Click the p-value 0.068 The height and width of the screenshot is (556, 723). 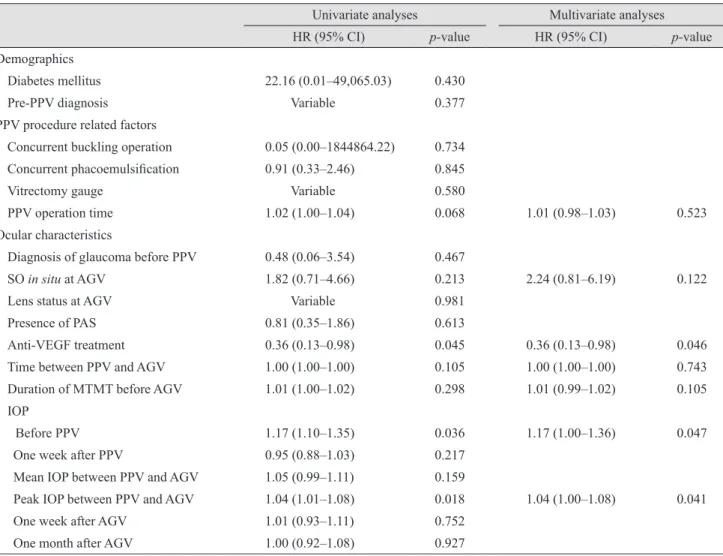coord(450,213)
